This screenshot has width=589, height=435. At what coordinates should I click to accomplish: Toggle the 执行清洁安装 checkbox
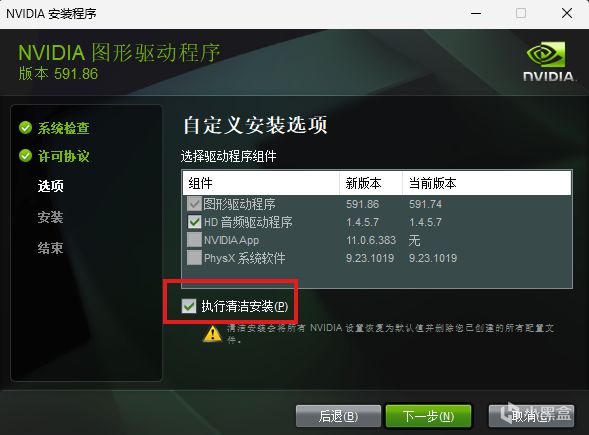pyautogui.click(x=189, y=306)
